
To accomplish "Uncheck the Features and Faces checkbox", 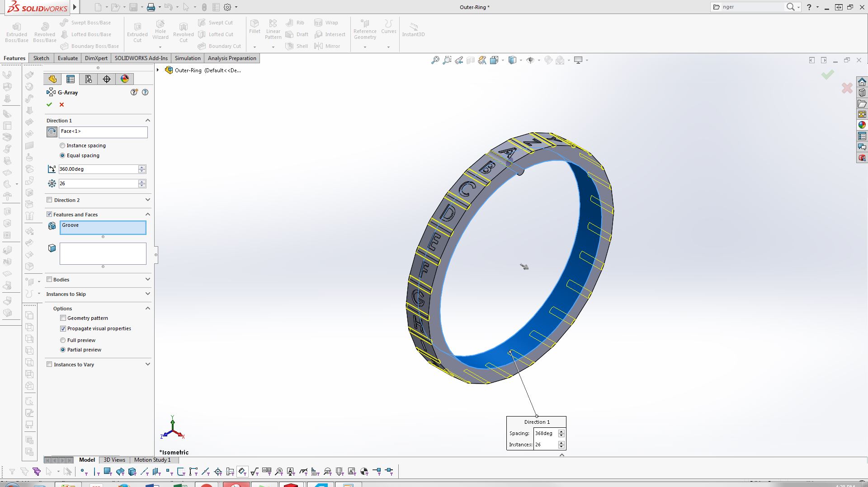I will tap(49, 214).
